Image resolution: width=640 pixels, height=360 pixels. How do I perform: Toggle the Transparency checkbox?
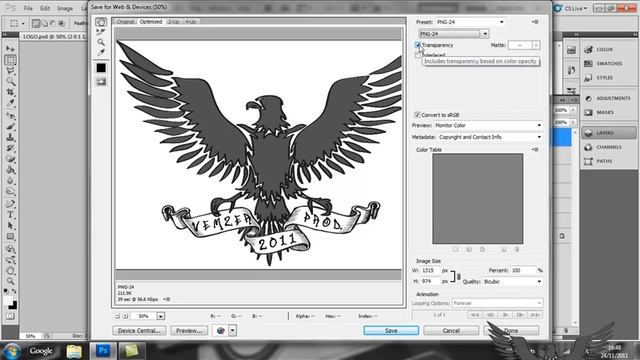(x=418, y=45)
